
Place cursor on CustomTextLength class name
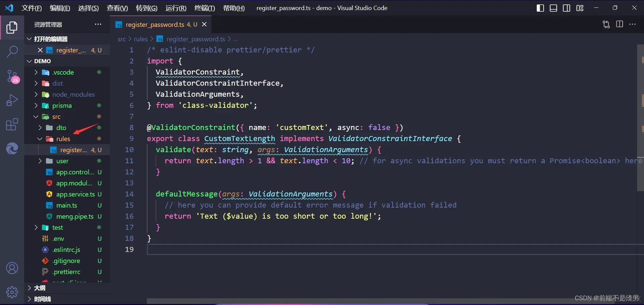239,139
